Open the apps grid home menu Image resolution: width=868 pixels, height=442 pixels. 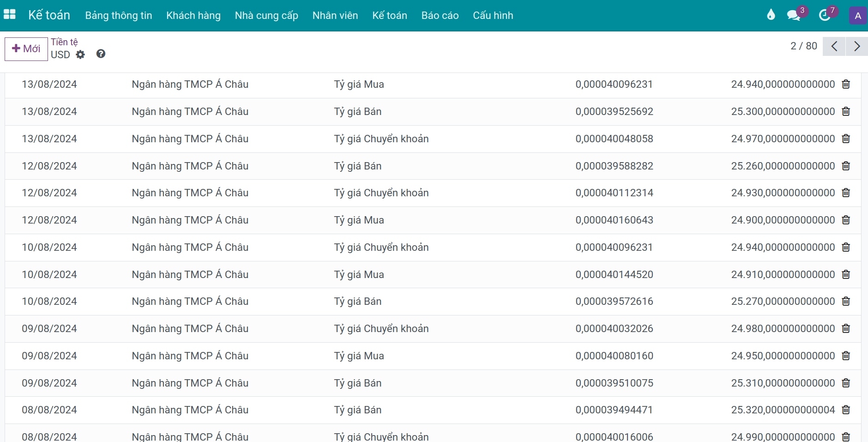click(10, 15)
